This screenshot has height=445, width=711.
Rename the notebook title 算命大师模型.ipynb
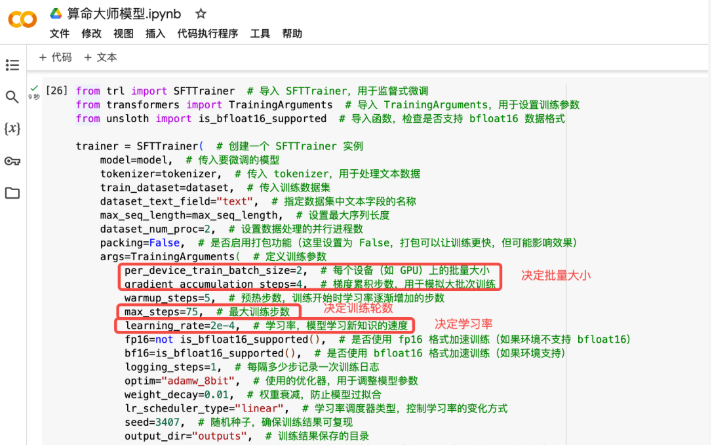point(124,14)
